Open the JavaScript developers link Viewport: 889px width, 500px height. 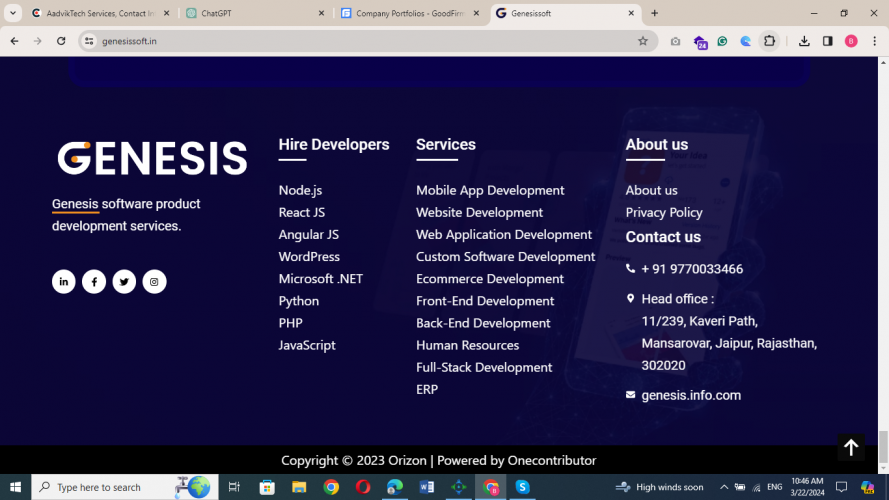307,345
